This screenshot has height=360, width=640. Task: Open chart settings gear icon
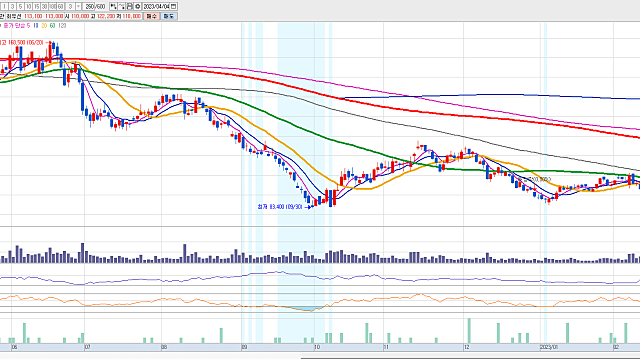click(x=138, y=7)
